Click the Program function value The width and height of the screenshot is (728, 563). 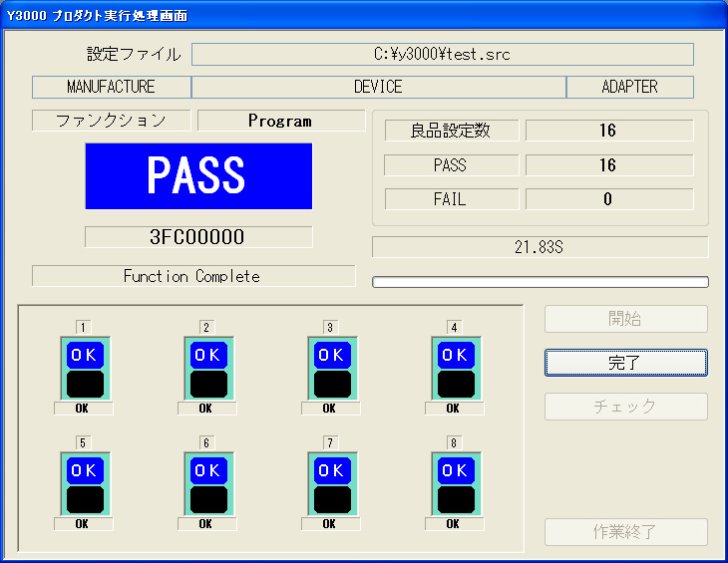click(x=281, y=121)
